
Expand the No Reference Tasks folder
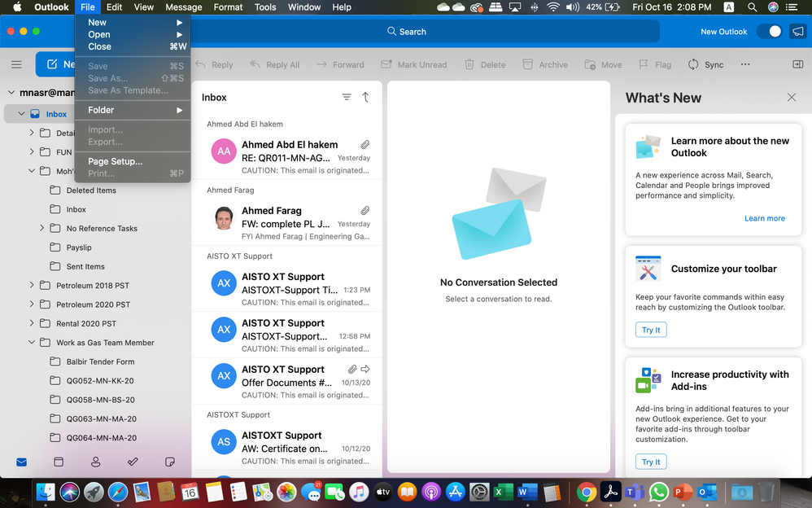tap(42, 228)
